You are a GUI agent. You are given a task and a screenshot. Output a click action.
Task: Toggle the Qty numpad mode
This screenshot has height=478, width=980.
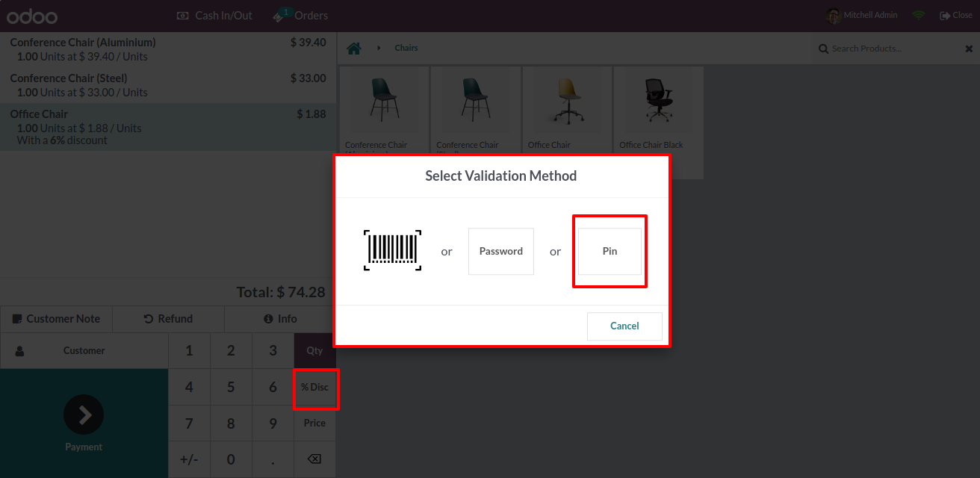pos(314,350)
